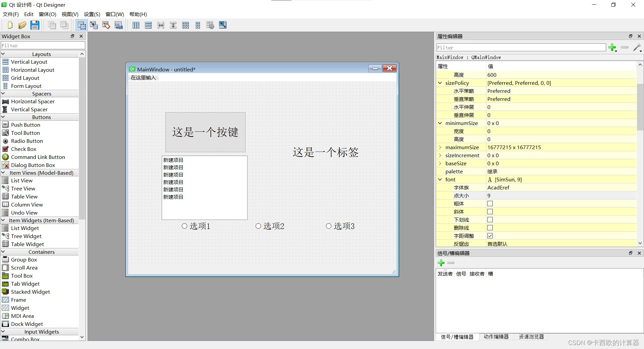644x349 pixels.
Task: Collapse the sizePolicy property group
Action: 440,83
